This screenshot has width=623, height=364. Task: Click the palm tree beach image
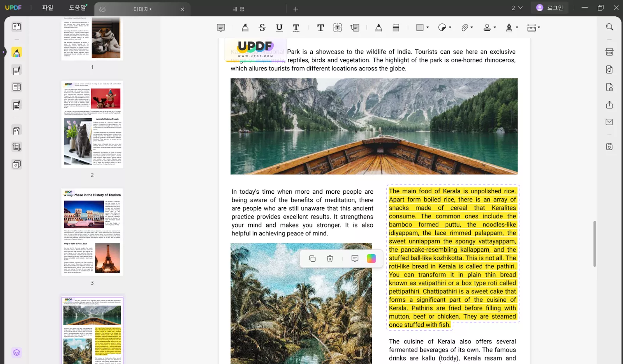pyautogui.click(x=301, y=303)
